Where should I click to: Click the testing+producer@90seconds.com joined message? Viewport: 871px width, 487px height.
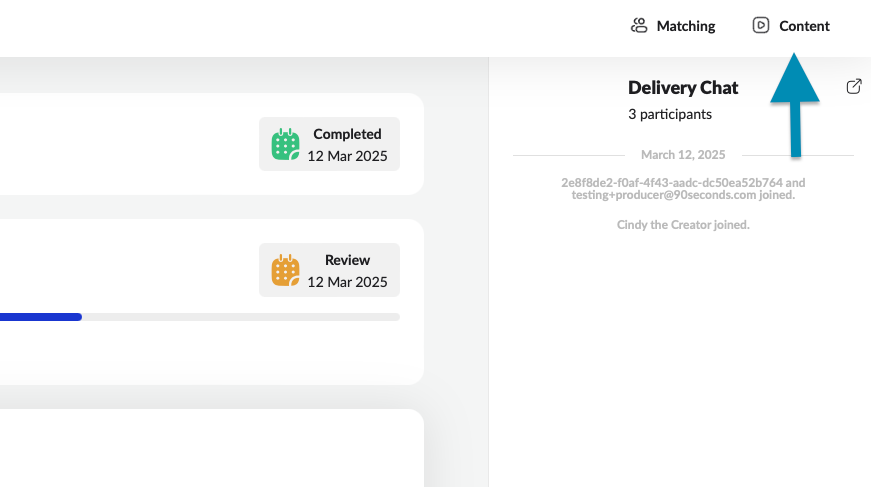click(x=683, y=195)
